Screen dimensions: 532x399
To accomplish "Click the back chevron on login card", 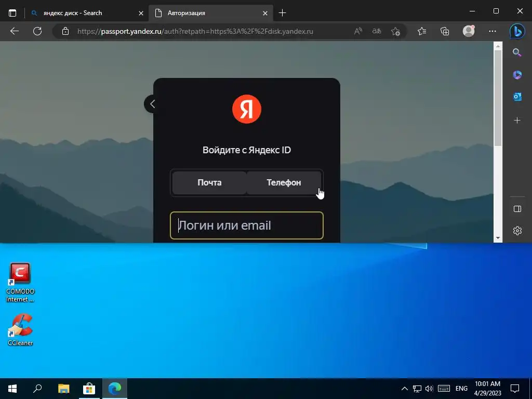I will click(x=152, y=104).
